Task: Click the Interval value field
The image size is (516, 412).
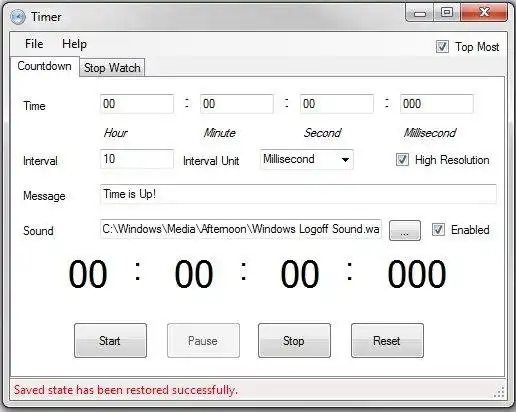Action: [x=137, y=159]
